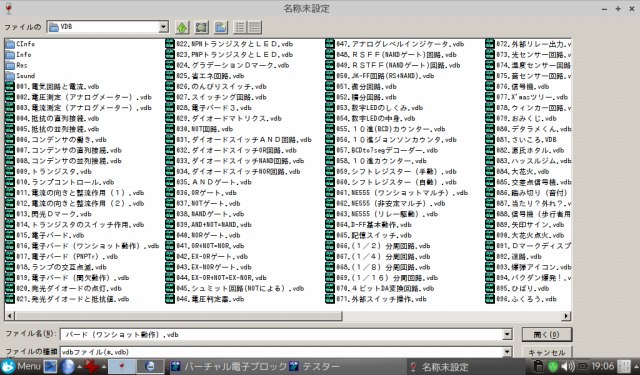Click the file name input field
640x375 pixels.
pyautogui.click(x=282, y=334)
